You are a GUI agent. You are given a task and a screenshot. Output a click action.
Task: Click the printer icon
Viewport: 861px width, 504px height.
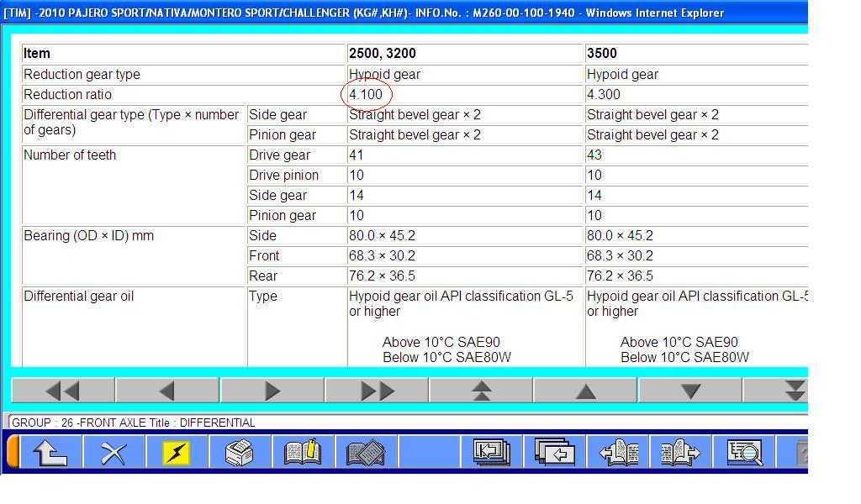click(x=240, y=454)
